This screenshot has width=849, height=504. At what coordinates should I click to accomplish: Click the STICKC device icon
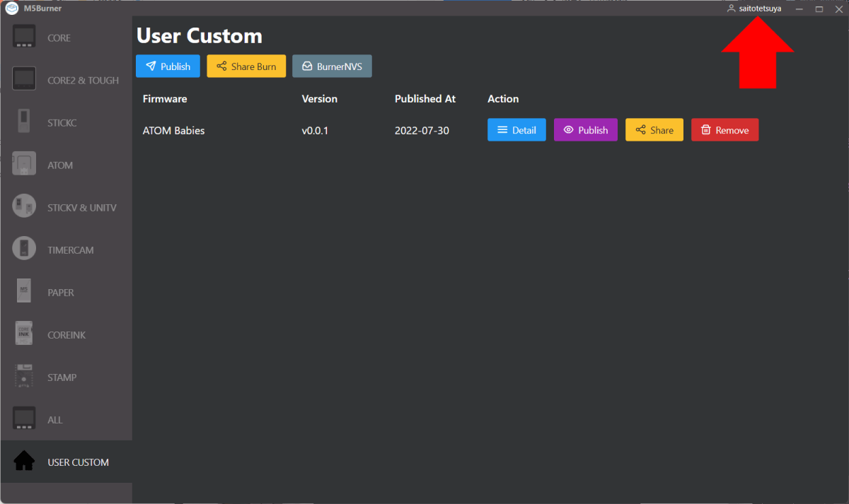pos(24,122)
